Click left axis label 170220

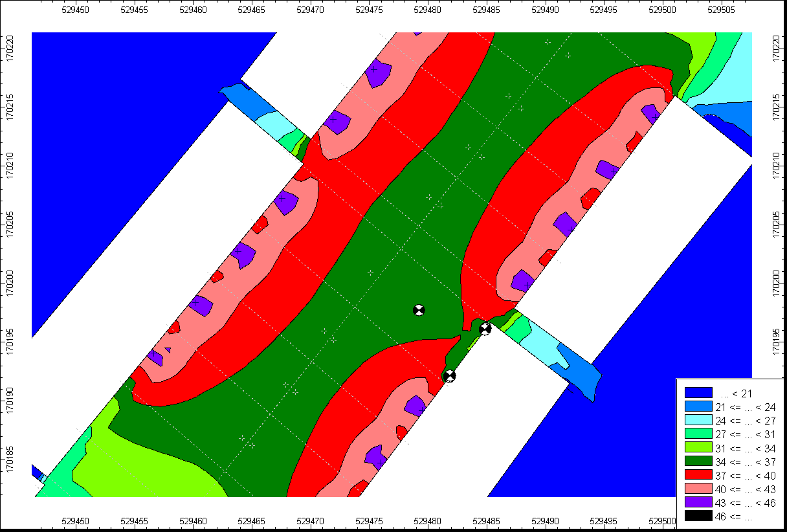pos(10,48)
